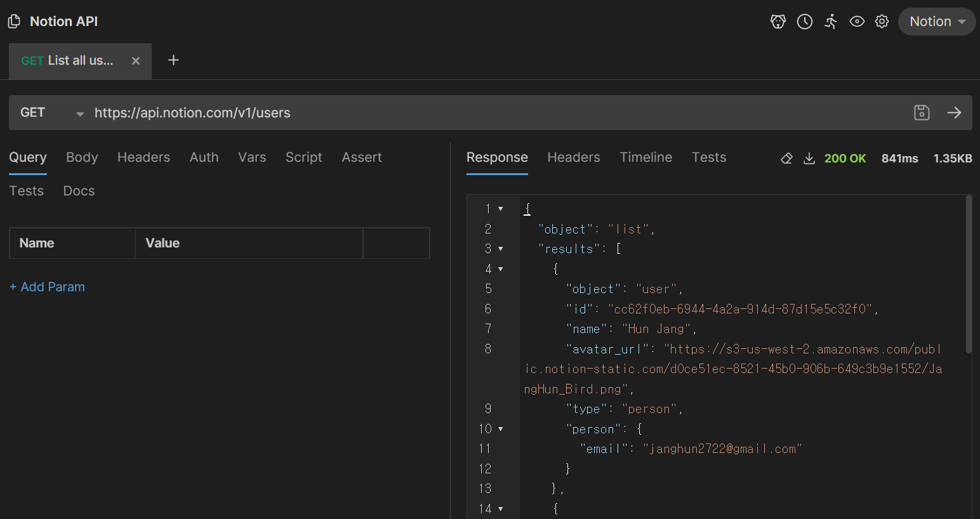
Task: Open the Docs tab
Action: 79,191
